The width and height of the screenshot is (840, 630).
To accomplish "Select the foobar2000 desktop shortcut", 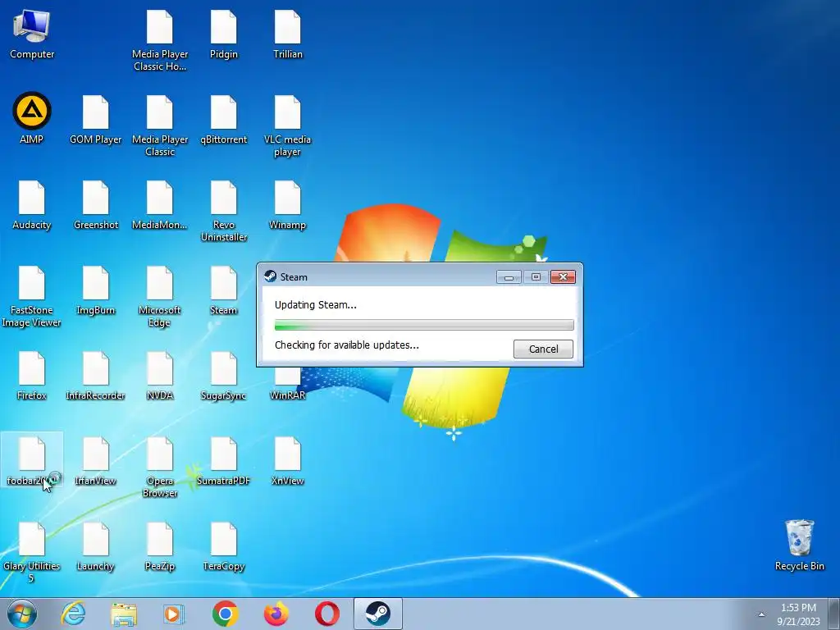I will click(x=32, y=461).
